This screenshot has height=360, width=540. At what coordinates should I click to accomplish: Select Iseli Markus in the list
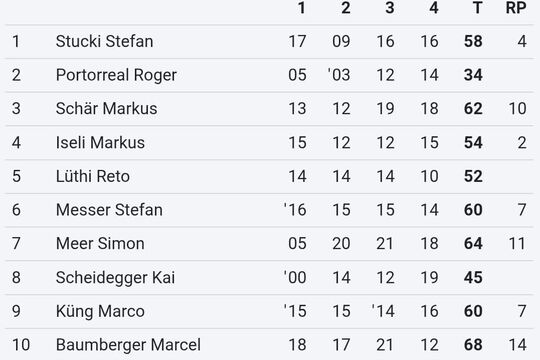(100, 143)
